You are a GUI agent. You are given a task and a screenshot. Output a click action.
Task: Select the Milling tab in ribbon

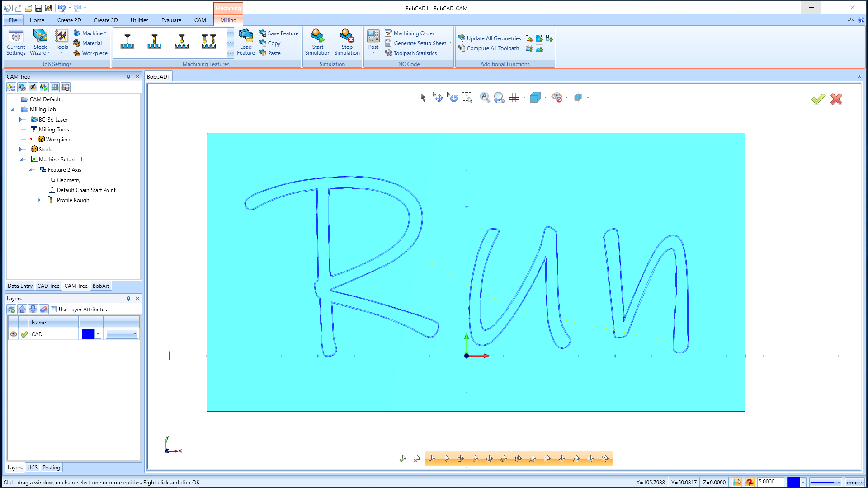click(x=228, y=20)
